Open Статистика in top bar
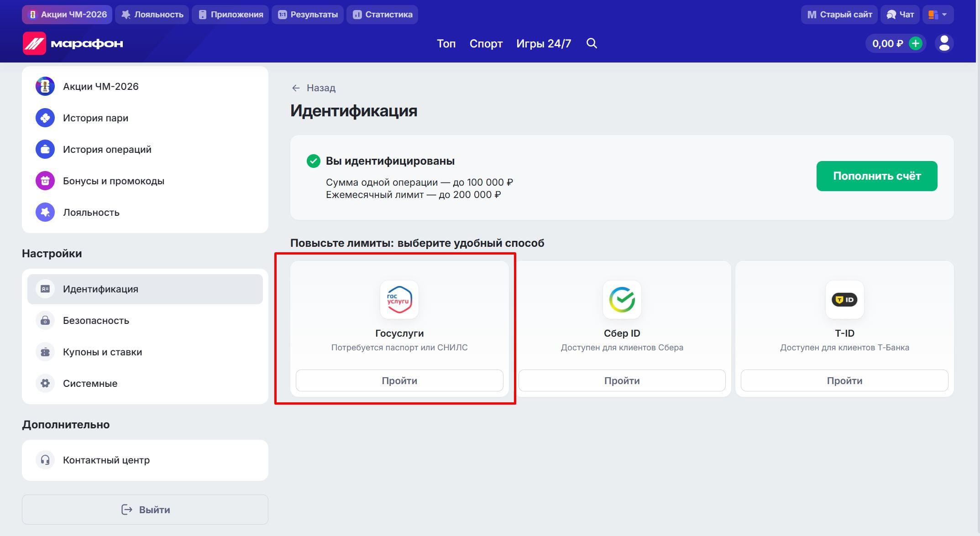 (383, 15)
